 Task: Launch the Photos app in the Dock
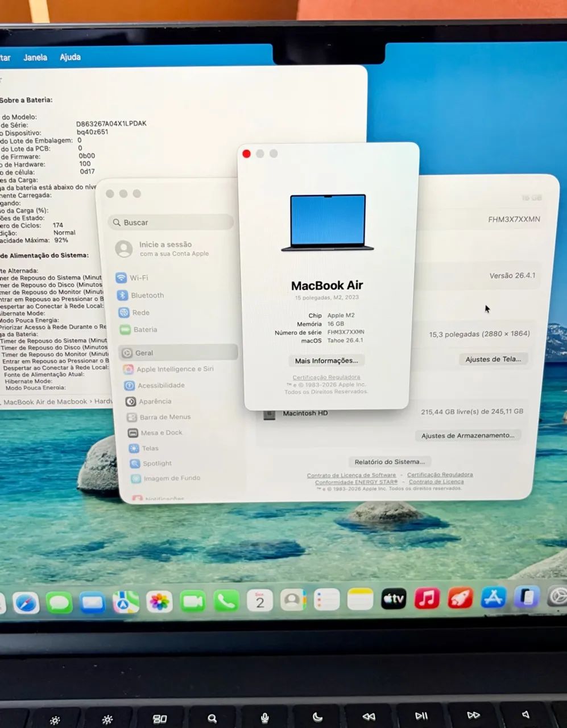(x=159, y=601)
